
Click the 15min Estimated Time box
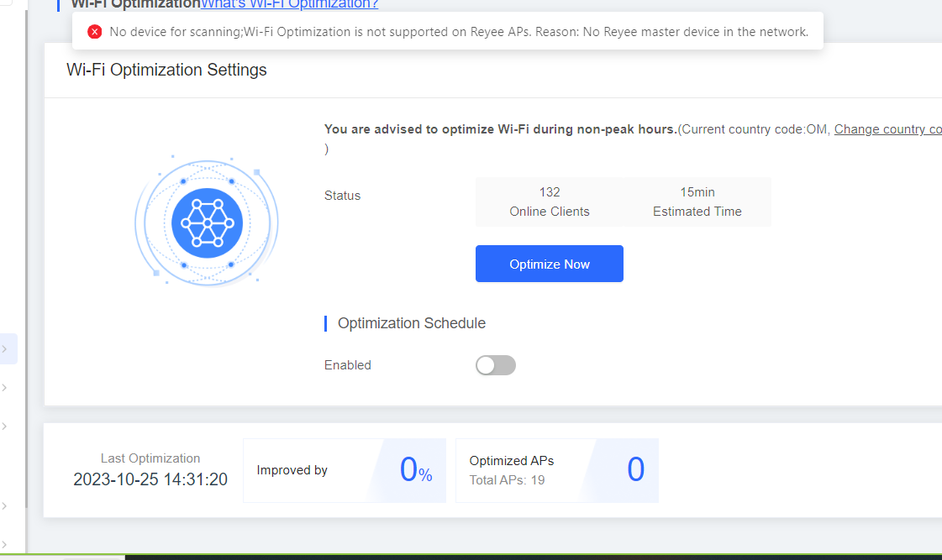point(697,201)
